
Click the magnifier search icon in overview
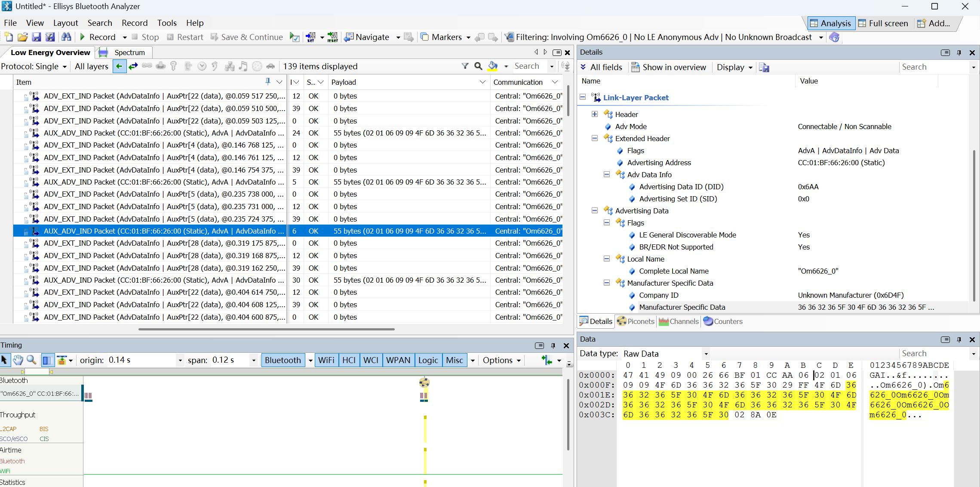pyautogui.click(x=478, y=66)
